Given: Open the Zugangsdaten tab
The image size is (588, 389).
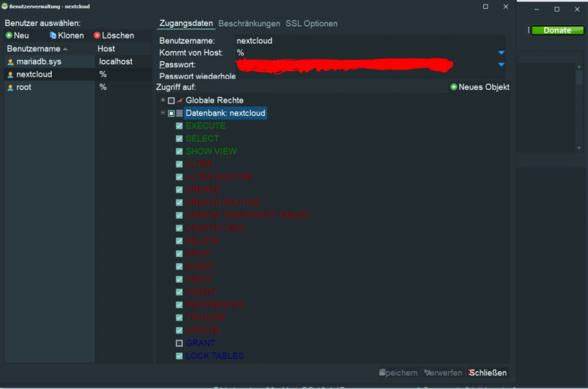Looking at the screenshot, I should [x=186, y=24].
